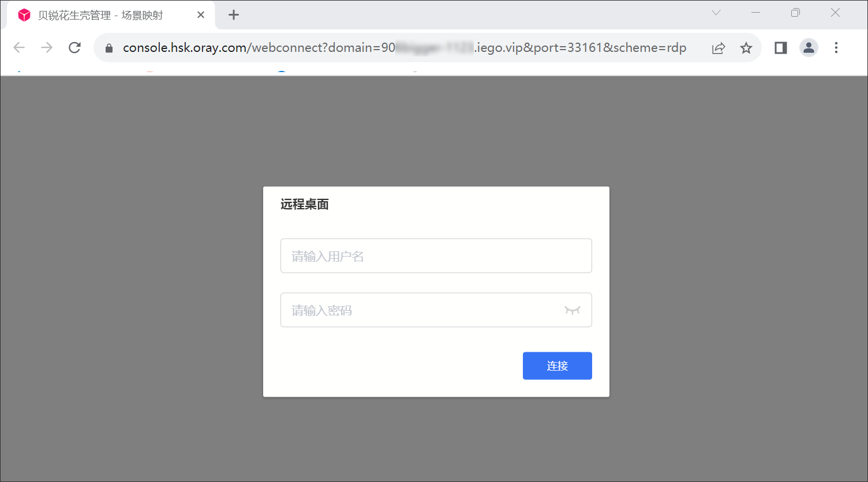This screenshot has height=482, width=868.
Task: Click the share page icon
Action: click(x=718, y=48)
